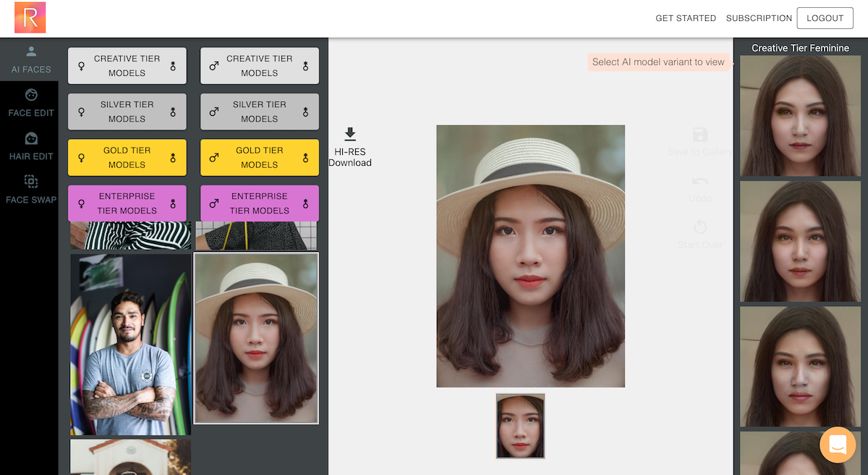Open the Face Edit tool

tap(31, 103)
